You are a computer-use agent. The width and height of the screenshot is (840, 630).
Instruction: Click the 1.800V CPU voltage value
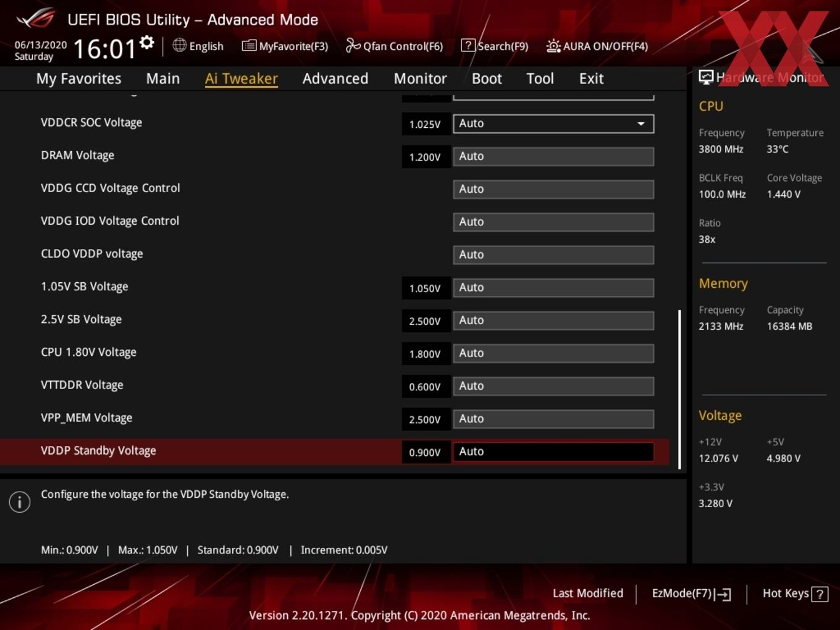coord(425,354)
